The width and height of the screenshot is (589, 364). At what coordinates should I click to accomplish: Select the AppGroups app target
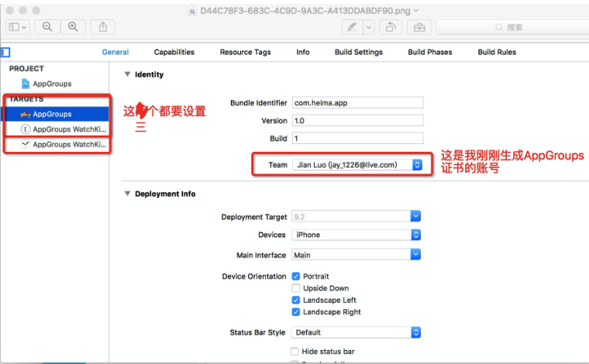click(x=55, y=114)
